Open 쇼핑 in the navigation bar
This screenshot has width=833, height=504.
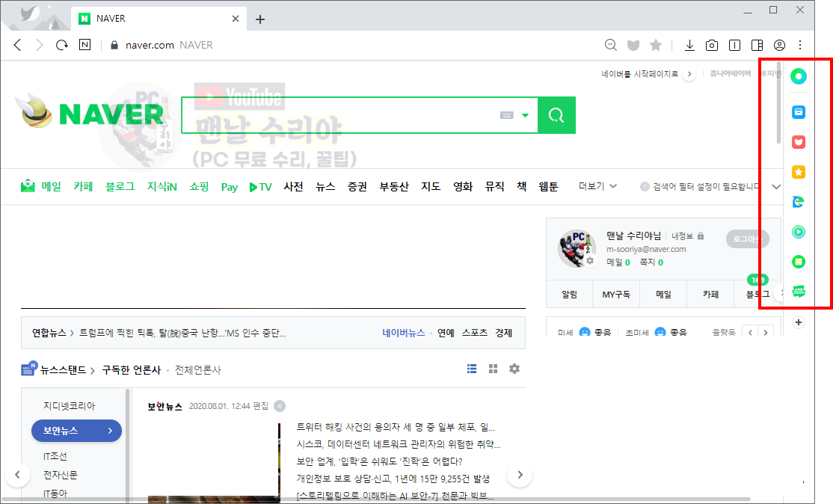point(199,186)
